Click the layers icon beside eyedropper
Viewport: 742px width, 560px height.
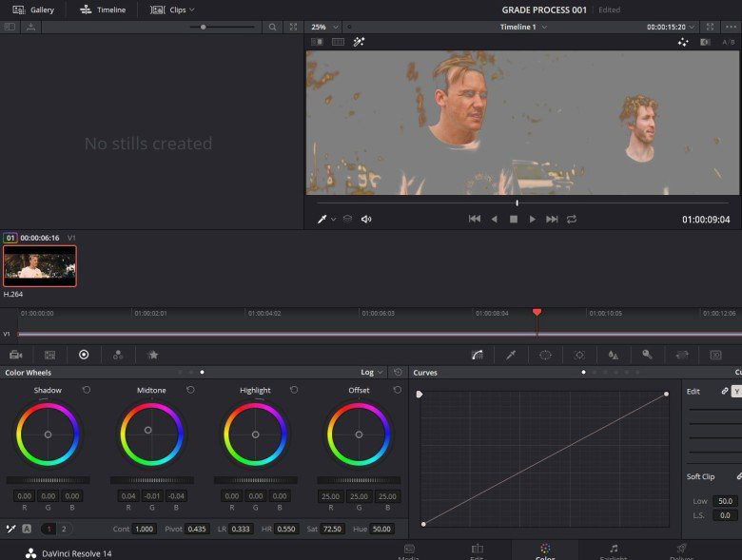(x=347, y=219)
